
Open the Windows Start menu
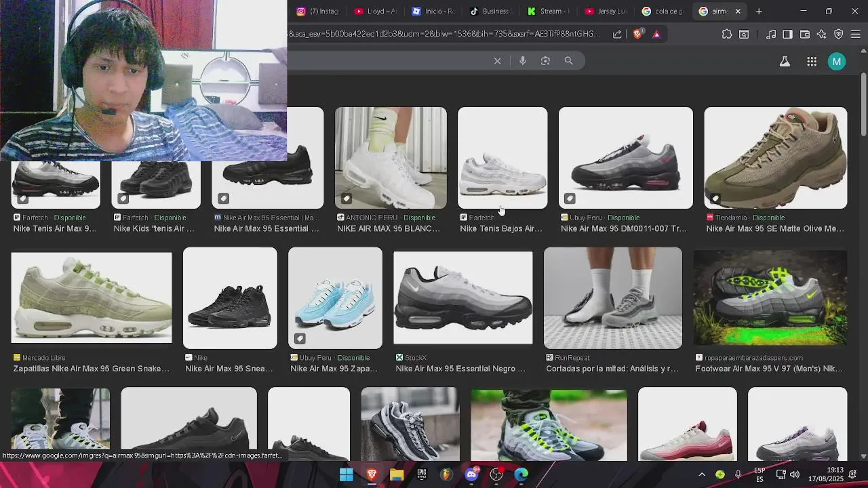coord(347,474)
